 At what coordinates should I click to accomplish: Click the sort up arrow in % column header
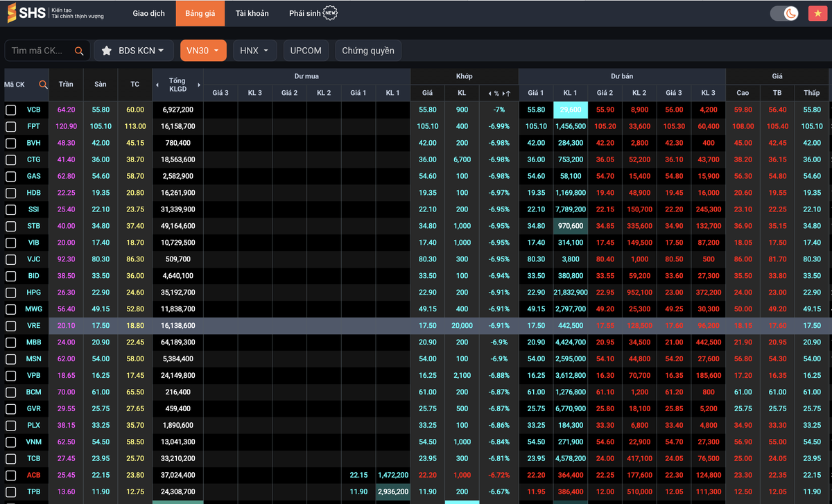(x=508, y=93)
